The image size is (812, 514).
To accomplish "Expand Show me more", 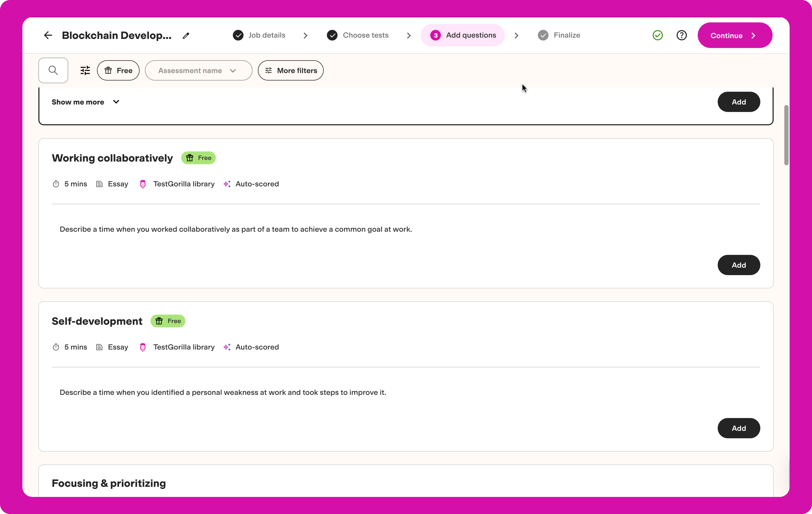I will [x=86, y=102].
